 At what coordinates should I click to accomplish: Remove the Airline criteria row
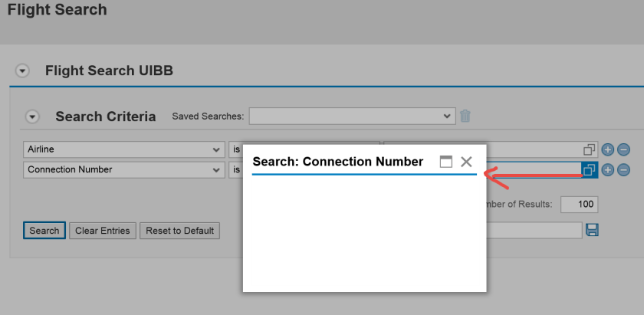[623, 149]
